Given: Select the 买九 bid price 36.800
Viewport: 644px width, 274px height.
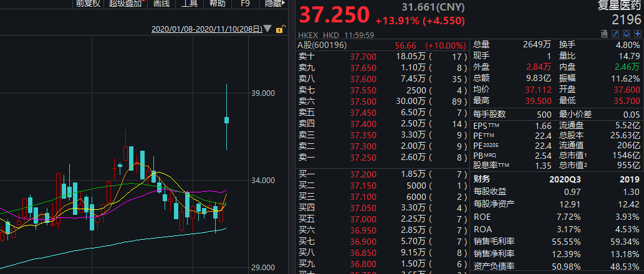Looking at the screenshot, I should click(x=363, y=264).
